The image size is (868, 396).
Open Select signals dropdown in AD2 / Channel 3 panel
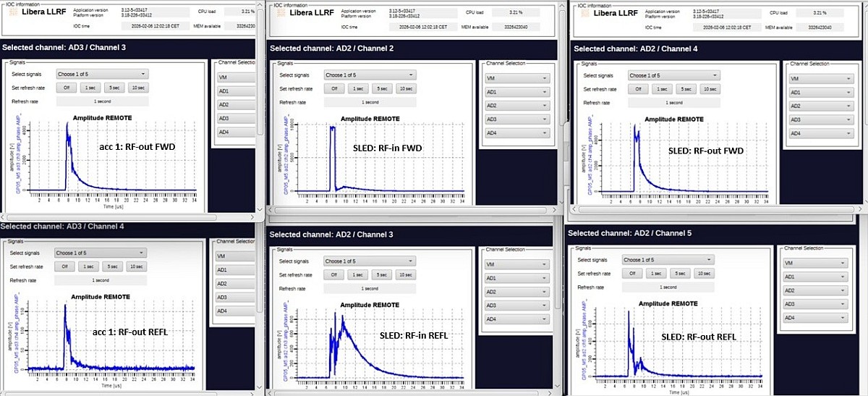point(370,261)
